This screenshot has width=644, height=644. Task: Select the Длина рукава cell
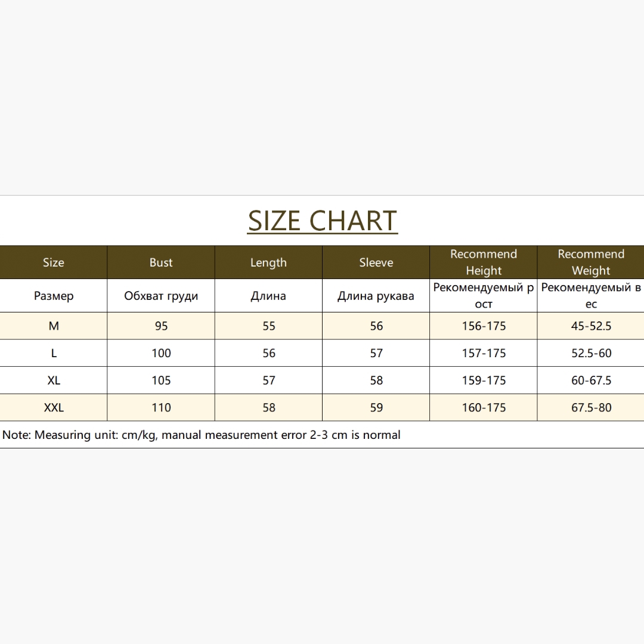[376, 296]
